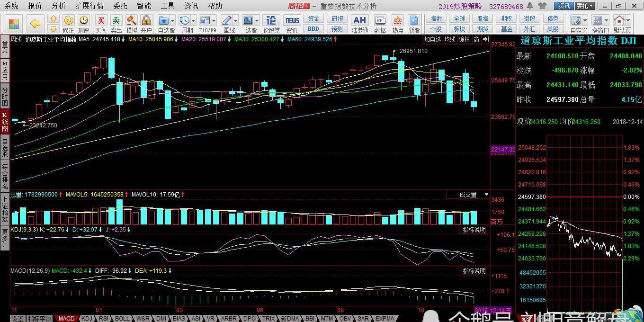644x322 pixels.
Task: Switch to the KDJ indicator tab
Action: click(x=87, y=319)
